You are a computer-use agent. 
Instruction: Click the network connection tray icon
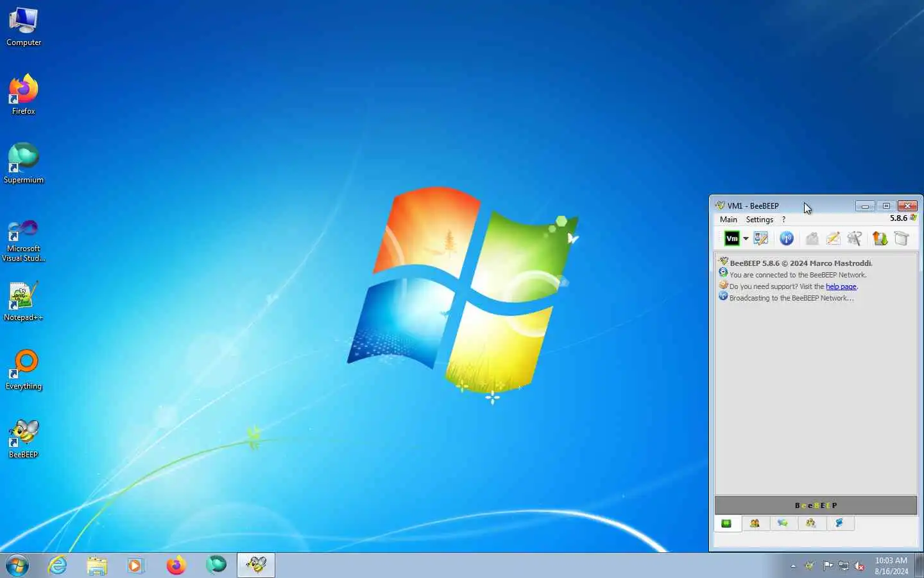(x=844, y=566)
